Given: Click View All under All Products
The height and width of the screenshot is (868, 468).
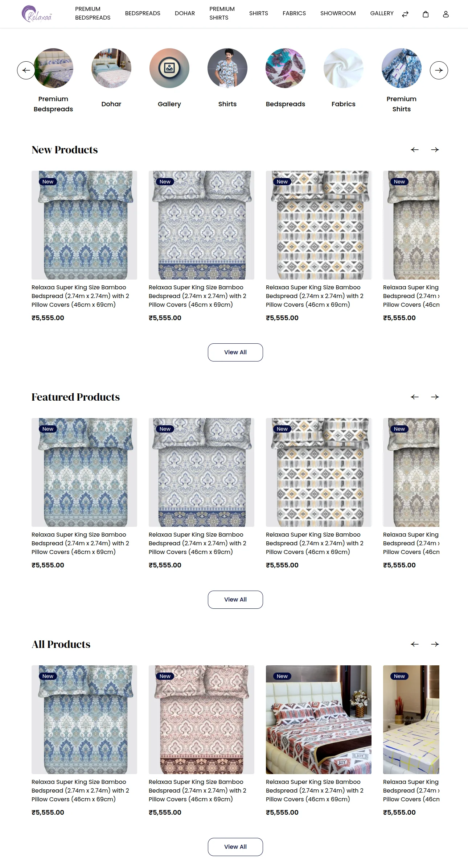Looking at the screenshot, I should pos(235,847).
